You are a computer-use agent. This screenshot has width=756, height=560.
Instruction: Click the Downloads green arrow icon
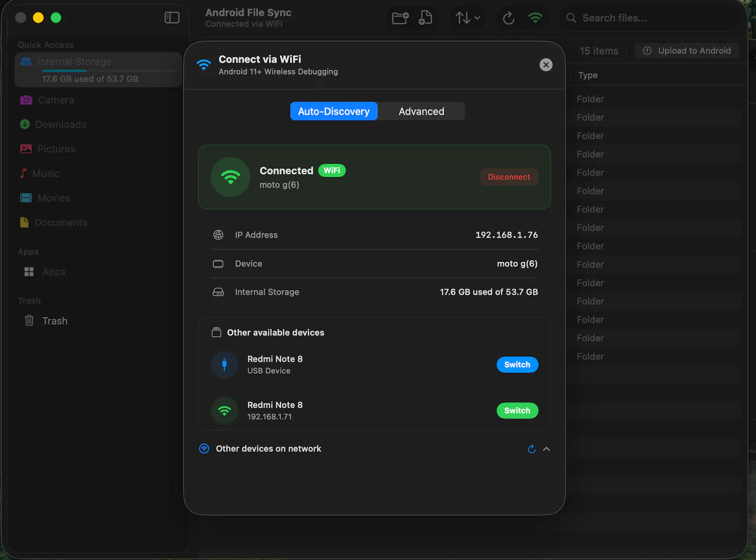(25, 124)
